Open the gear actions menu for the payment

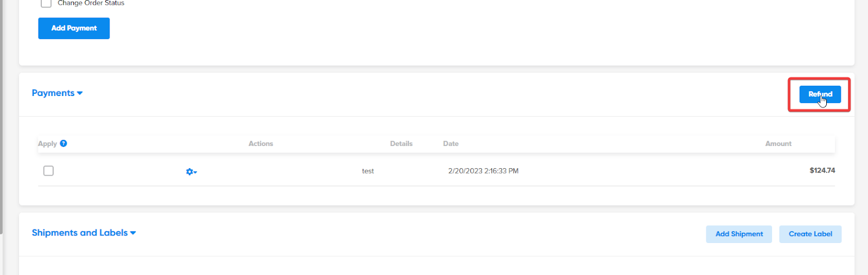[191, 171]
